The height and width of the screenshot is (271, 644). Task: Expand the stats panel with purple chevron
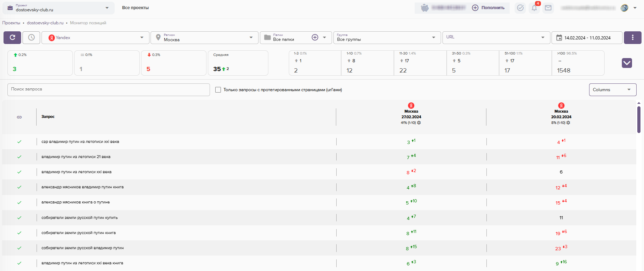click(x=627, y=63)
